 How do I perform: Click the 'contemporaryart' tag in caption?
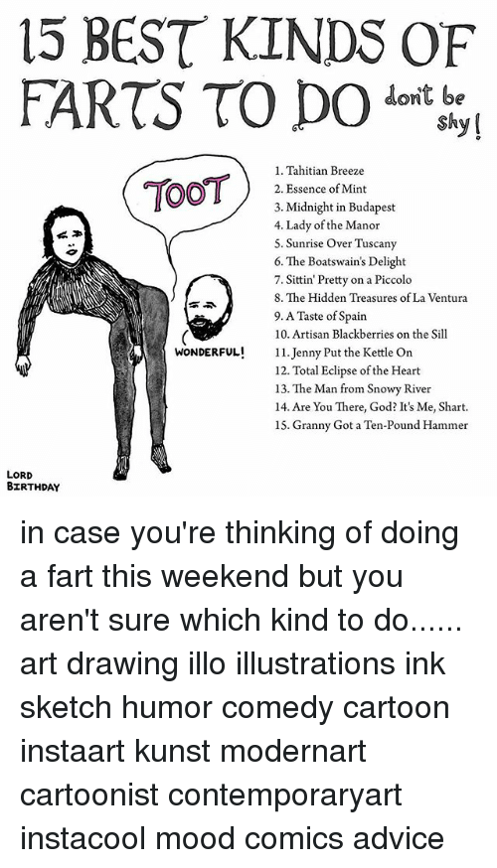click(x=285, y=795)
